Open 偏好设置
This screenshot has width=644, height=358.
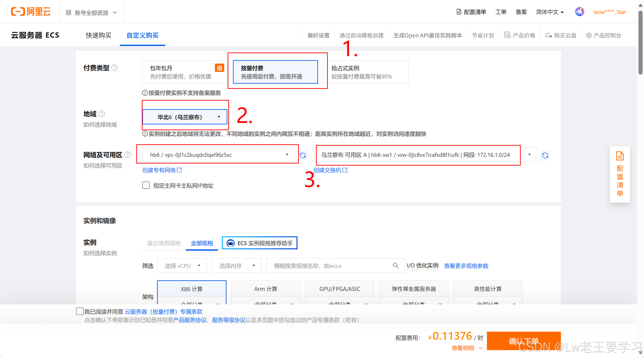(318, 35)
